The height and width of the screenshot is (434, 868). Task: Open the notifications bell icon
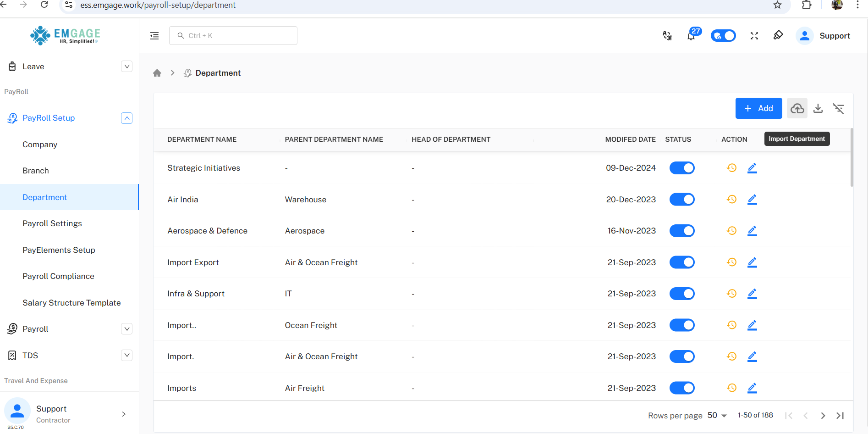point(691,36)
